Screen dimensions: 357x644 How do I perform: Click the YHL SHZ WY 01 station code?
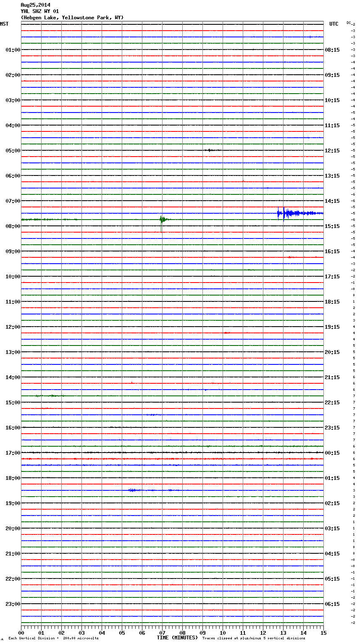(x=40, y=11)
